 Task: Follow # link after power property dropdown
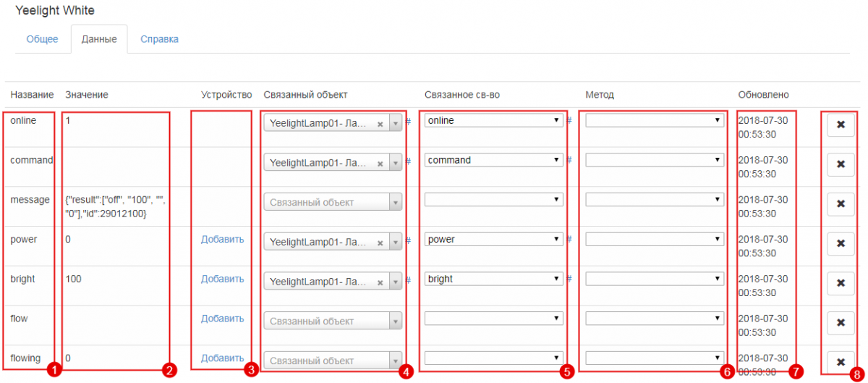pyautogui.click(x=569, y=239)
